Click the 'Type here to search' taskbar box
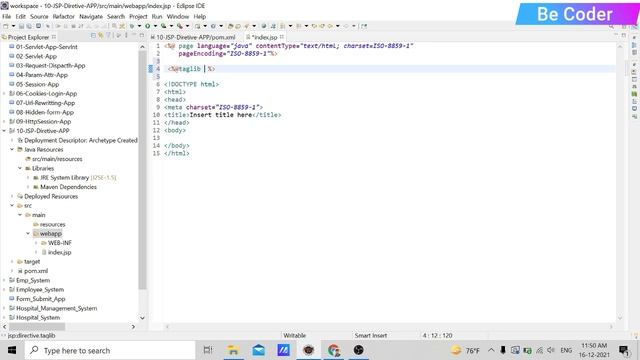 [x=110, y=351]
